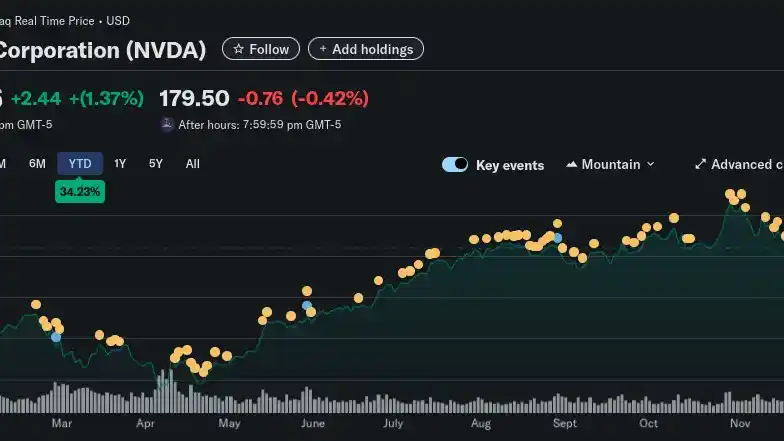This screenshot has width=784, height=441.
Task: Open the Mountain chart type dropdown
Action: tap(610, 164)
